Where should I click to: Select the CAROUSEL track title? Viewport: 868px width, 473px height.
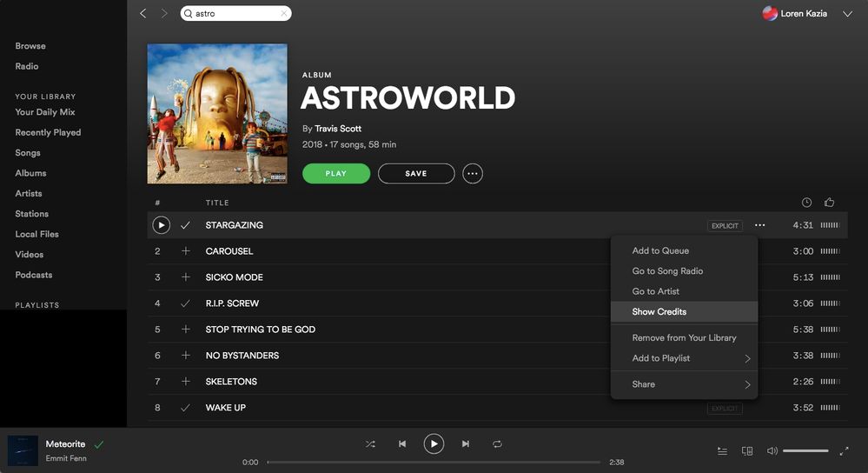229,251
